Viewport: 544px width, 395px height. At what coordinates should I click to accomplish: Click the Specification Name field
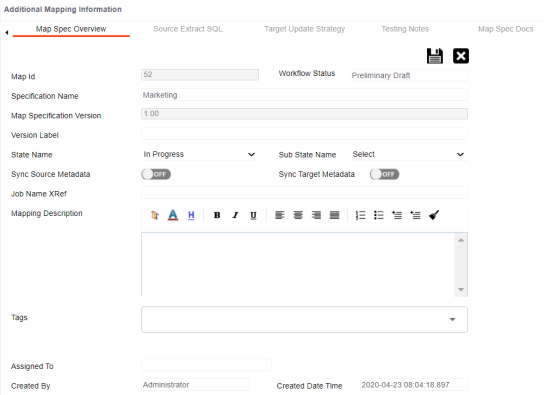pyautogui.click(x=304, y=95)
